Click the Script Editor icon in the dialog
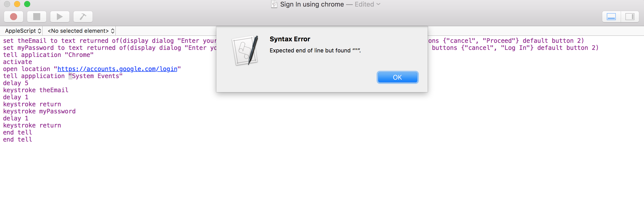This screenshot has width=644, height=198. (x=245, y=50)
